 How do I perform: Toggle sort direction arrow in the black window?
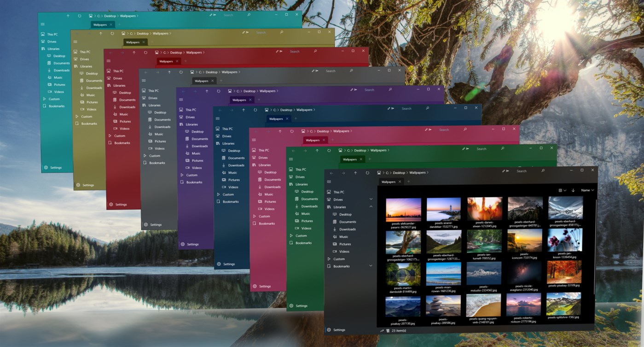[x=573, y=190]
